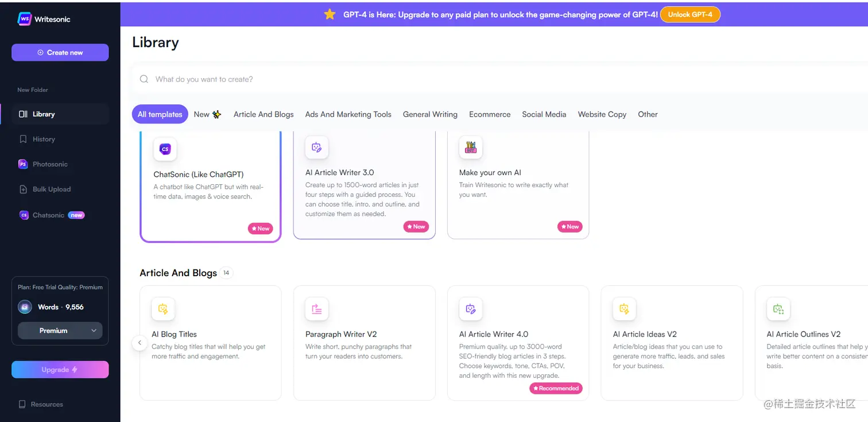The width and height of the screenshot is (868, 422).
Task: Open the AI Article Writer 3.0 card
Action: pos(365,185)
